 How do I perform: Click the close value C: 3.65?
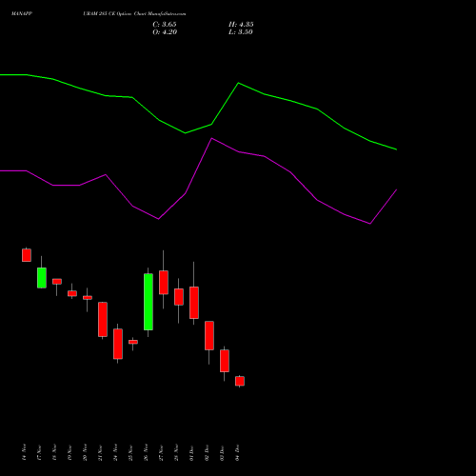coord(165,25)
